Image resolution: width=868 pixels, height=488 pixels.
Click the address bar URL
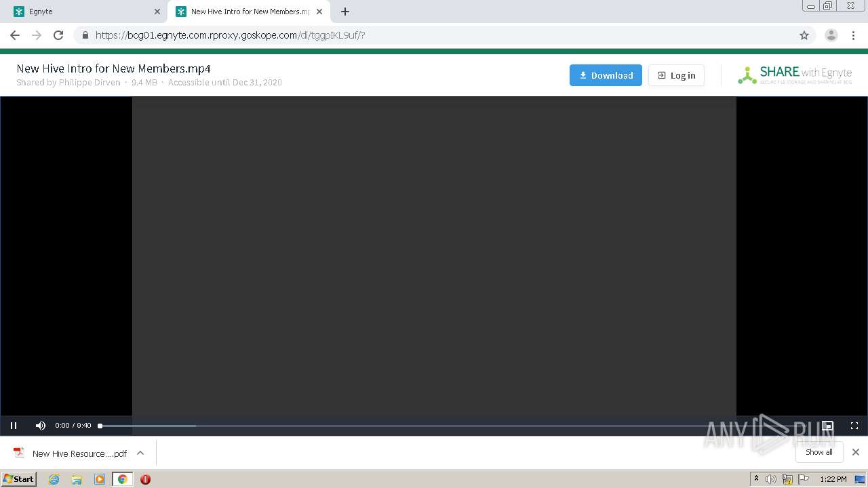coord(231,35)
